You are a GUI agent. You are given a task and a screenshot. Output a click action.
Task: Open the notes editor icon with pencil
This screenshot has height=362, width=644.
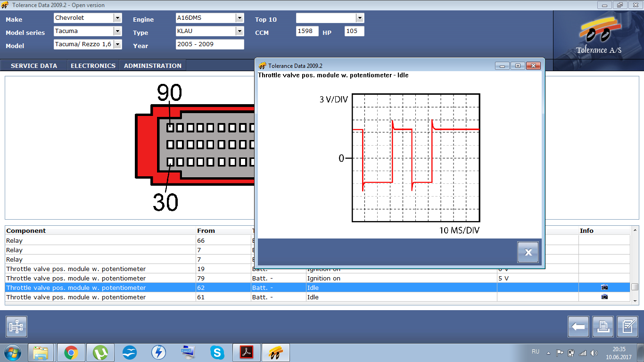tap(627, 326)
